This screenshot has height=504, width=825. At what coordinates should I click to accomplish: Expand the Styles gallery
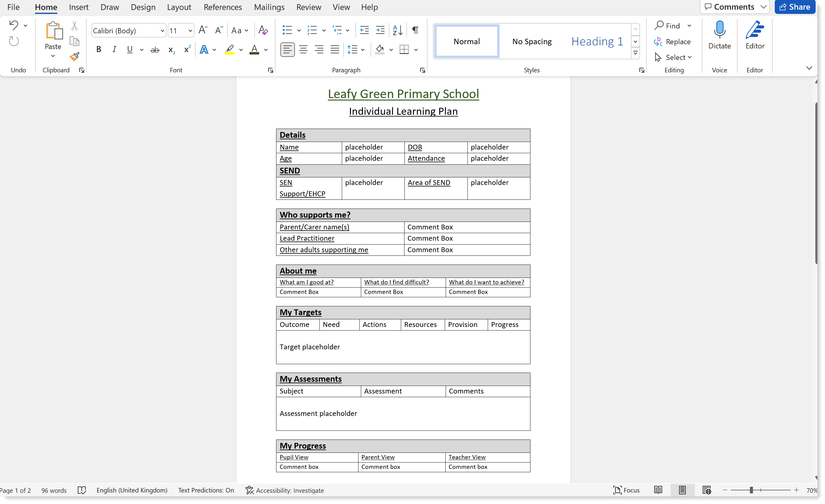click(635, 54)
